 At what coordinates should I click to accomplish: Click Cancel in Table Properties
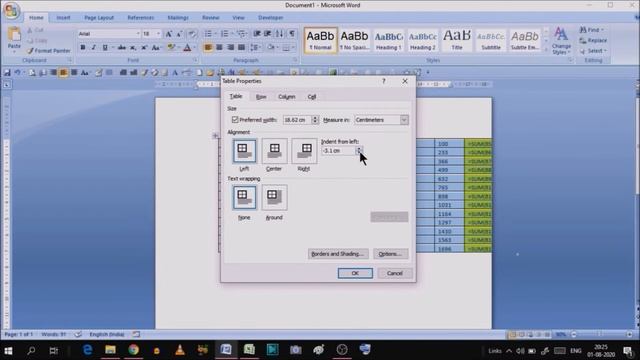(x=395, y=273)
